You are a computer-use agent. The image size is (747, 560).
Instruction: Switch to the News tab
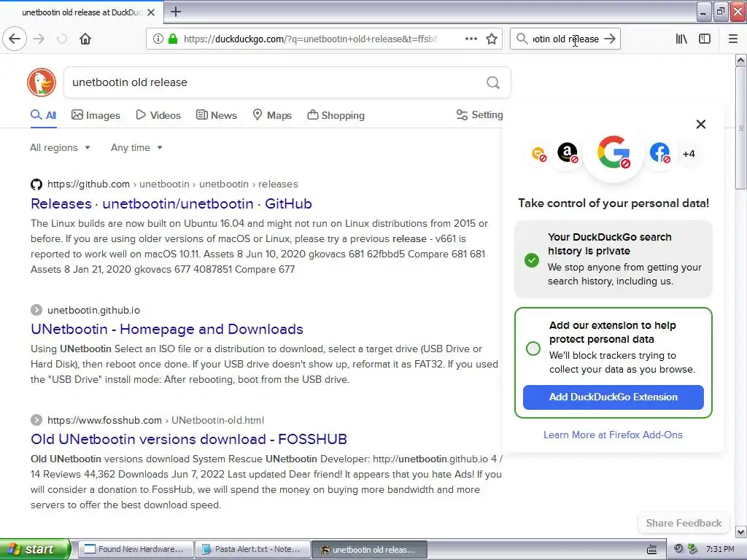coord(216,115)
